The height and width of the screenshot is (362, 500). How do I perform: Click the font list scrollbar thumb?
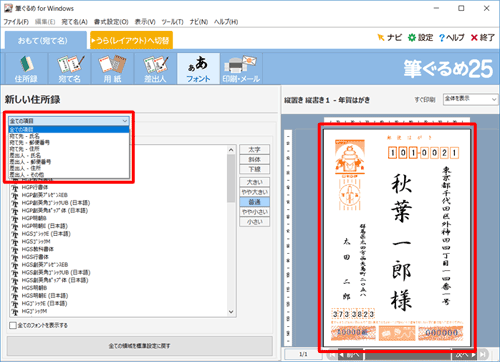pos(231,178)
